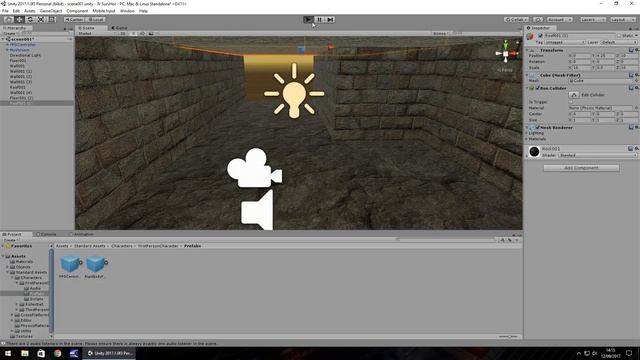640x360 pixels.
Task: Open the Layer dropdown in Inspector
Action: click(619, 42)
